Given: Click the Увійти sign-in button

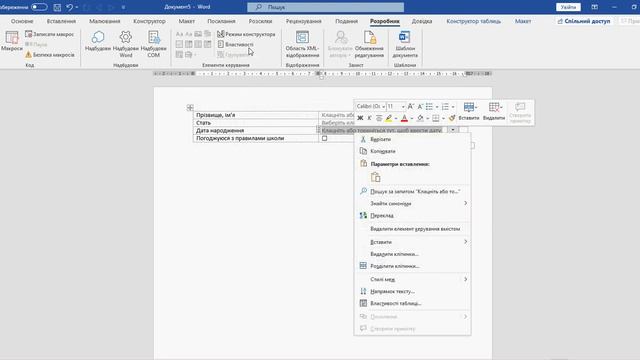Looking at the screenshot, I should click(568, 7).
